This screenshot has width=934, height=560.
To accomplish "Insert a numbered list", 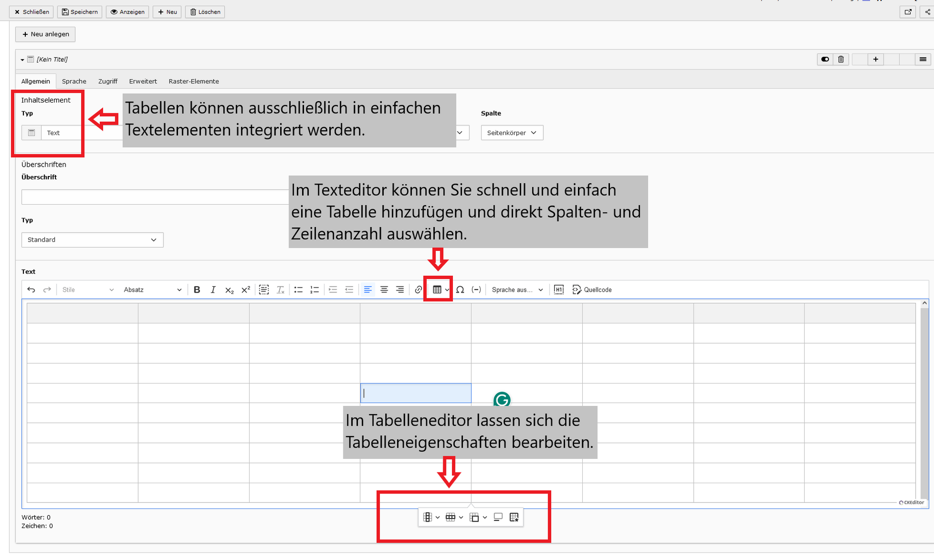I will [x=315, y=290].
